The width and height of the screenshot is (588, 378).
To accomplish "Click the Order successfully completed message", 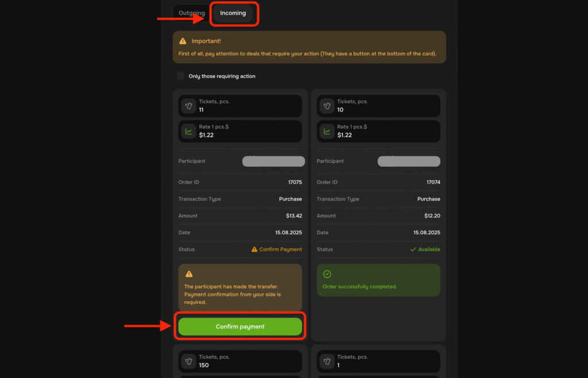I will point(360,287).
